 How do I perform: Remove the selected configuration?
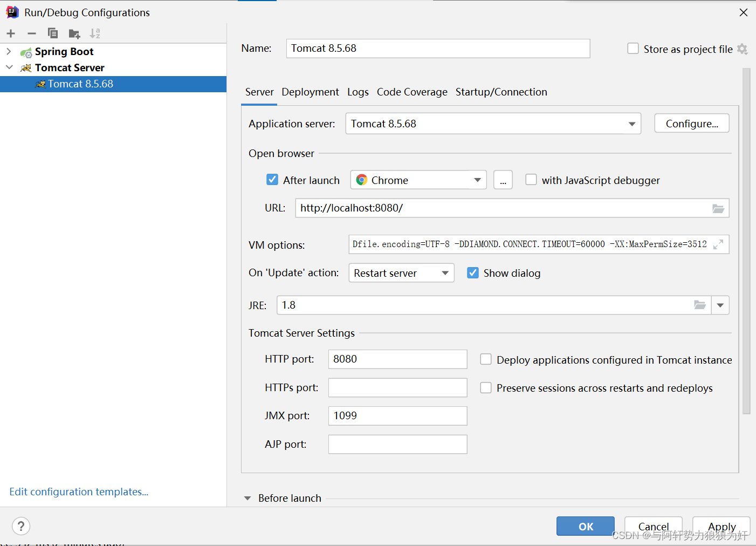(x=31, y=33)
